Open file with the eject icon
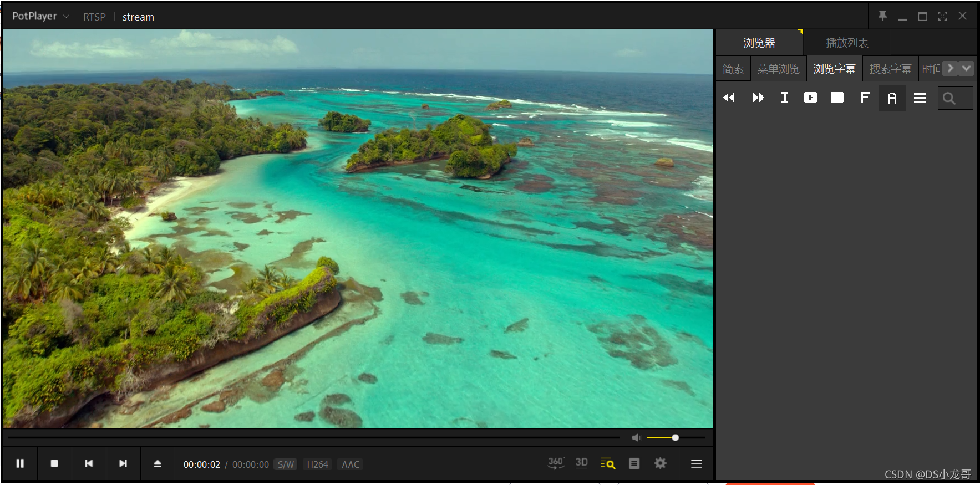The width and height of the screenshot is (980, 485). (158, 463)
